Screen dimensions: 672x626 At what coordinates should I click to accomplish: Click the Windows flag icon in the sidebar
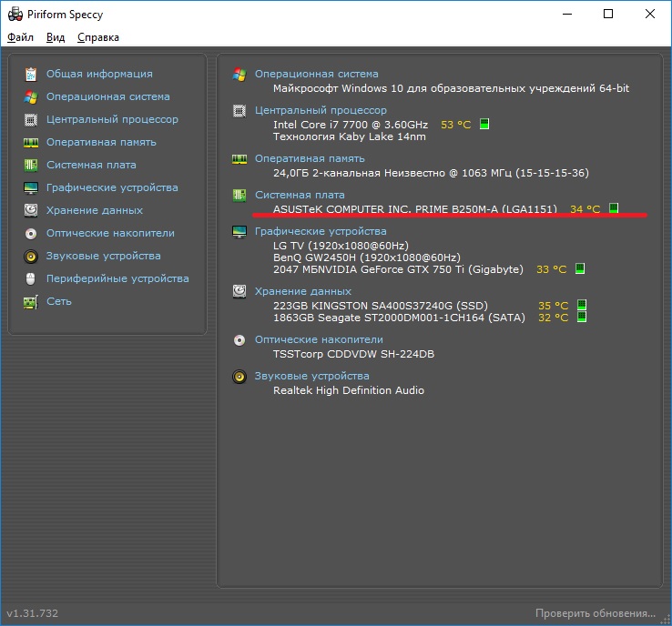pyautogui.click(x=30, y=96)
